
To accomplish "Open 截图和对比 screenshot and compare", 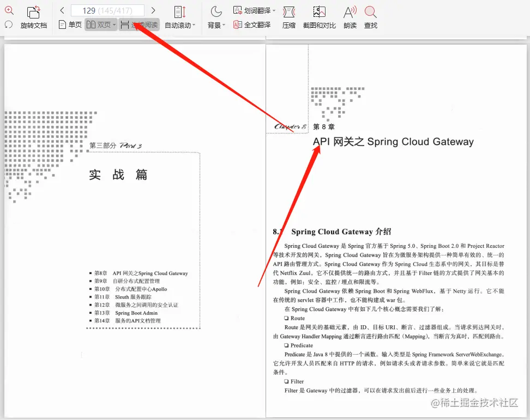I will tap(319, 17).
